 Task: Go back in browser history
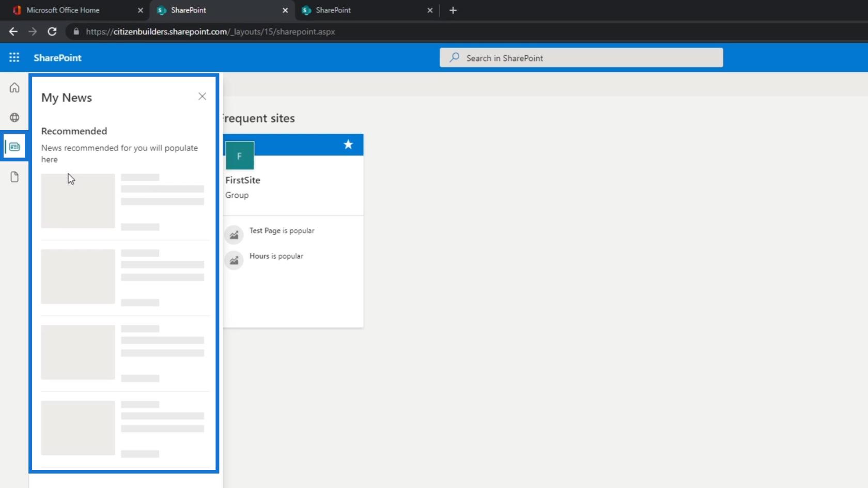tap(13, 32)
